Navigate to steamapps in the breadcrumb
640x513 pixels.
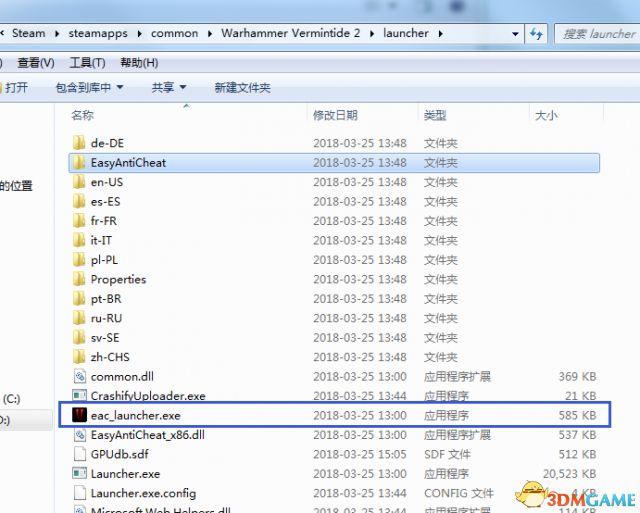pos(98,33)
